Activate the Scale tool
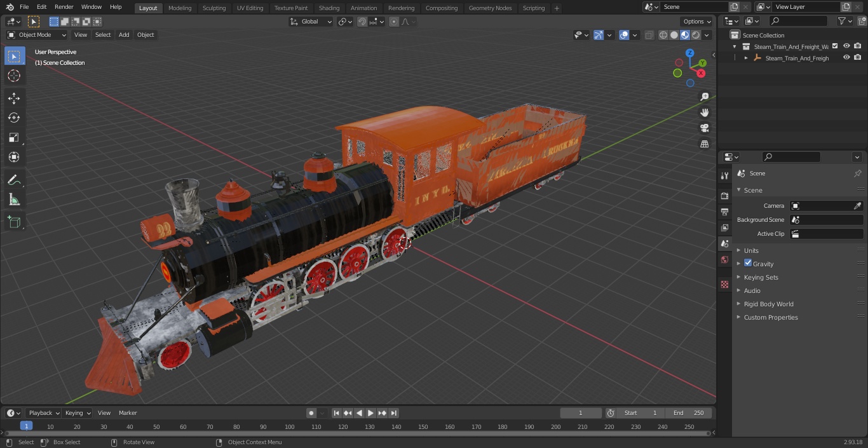 click(x=14, y=137)
